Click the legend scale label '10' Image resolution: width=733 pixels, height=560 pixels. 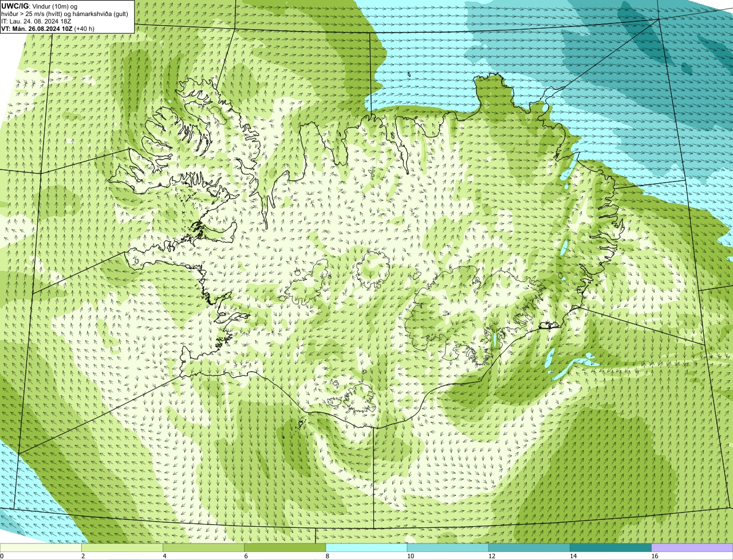point(411,556)
